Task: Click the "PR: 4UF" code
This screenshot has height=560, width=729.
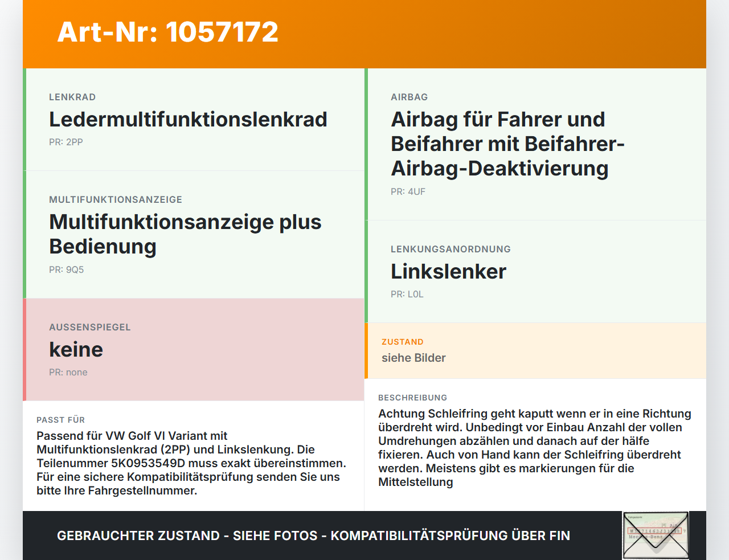Action: tap(408, 191)
